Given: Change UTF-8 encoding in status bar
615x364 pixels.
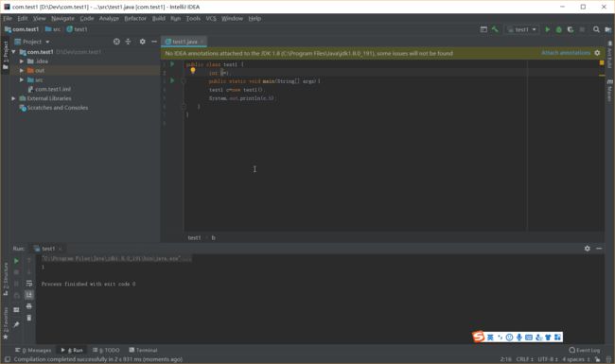Looking at the screenshot, I should tap(548, 359).
